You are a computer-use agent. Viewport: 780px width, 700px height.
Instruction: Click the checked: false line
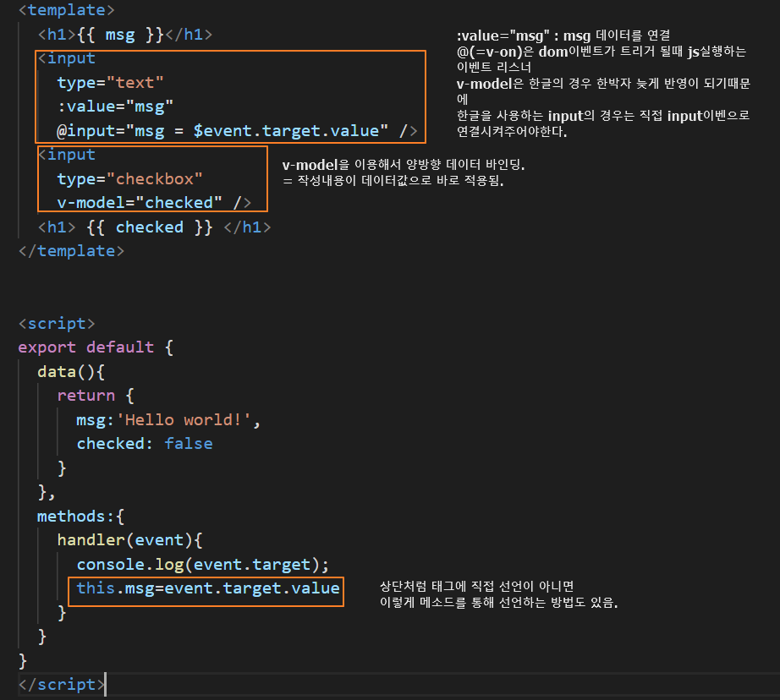point(145,444)
